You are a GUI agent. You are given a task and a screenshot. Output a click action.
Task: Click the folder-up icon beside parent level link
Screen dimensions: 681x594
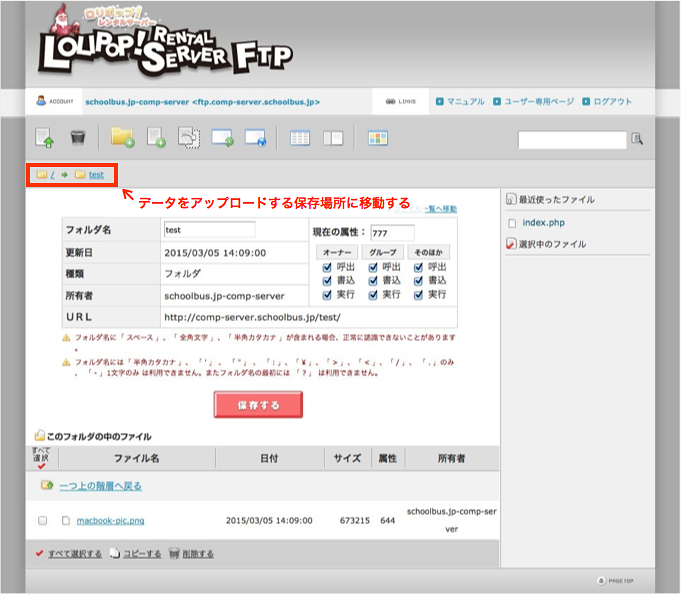click(x=47, y=485)
